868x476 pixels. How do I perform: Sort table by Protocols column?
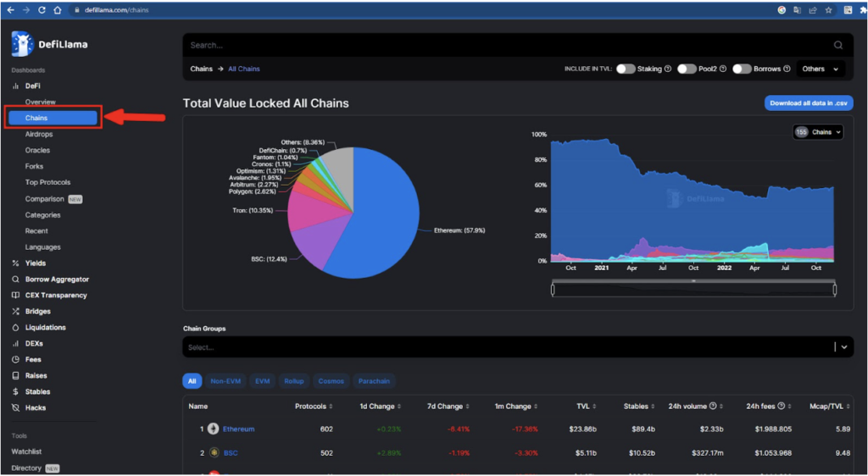coord(314,407)
